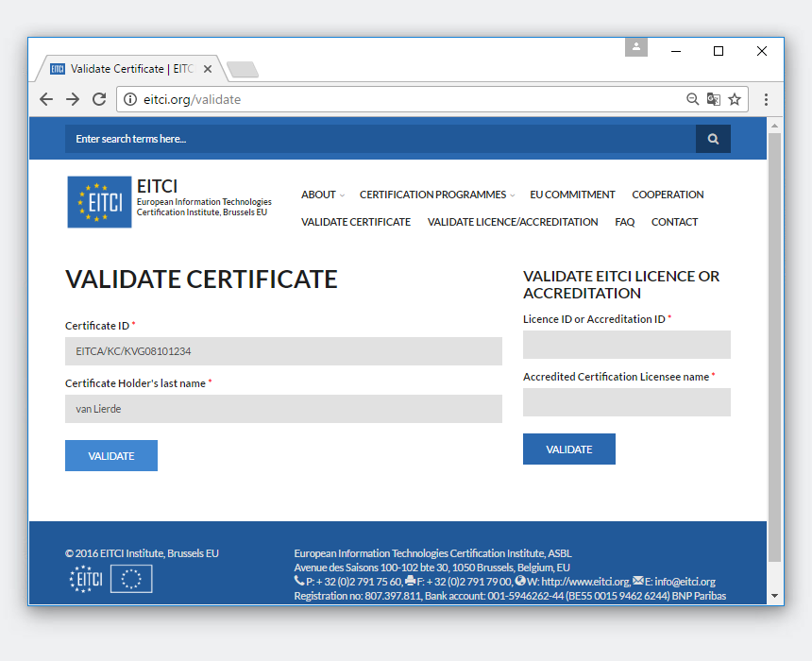Open VALIDATE LICENCE/ACCREDITATION menu link
Image resolution: width=812 pixels, height=661 pixels.
[x=512, y=222]
